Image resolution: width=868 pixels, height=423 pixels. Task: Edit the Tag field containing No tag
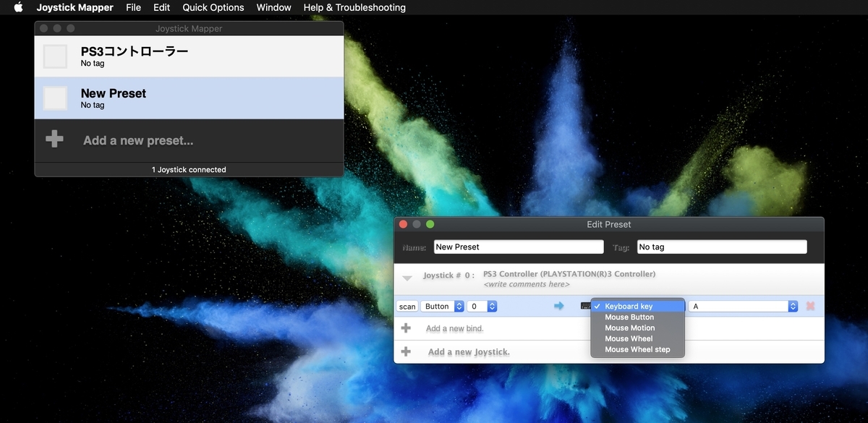click(722, 247)
